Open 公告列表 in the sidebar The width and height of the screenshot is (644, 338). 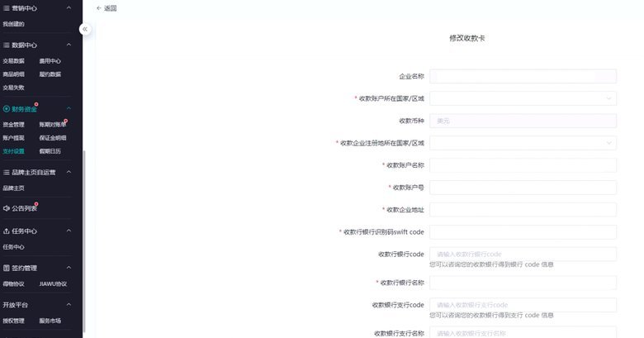24,208
